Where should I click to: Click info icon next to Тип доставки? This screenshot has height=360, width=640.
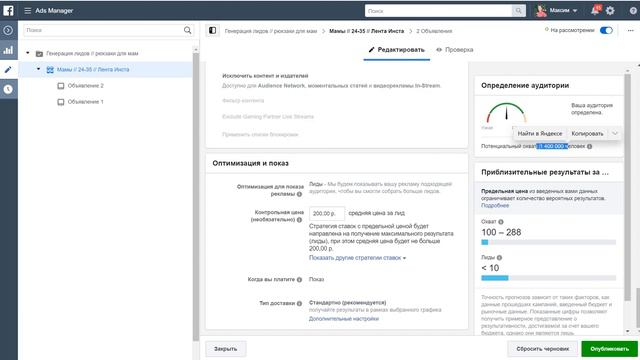tap(300, 303)
